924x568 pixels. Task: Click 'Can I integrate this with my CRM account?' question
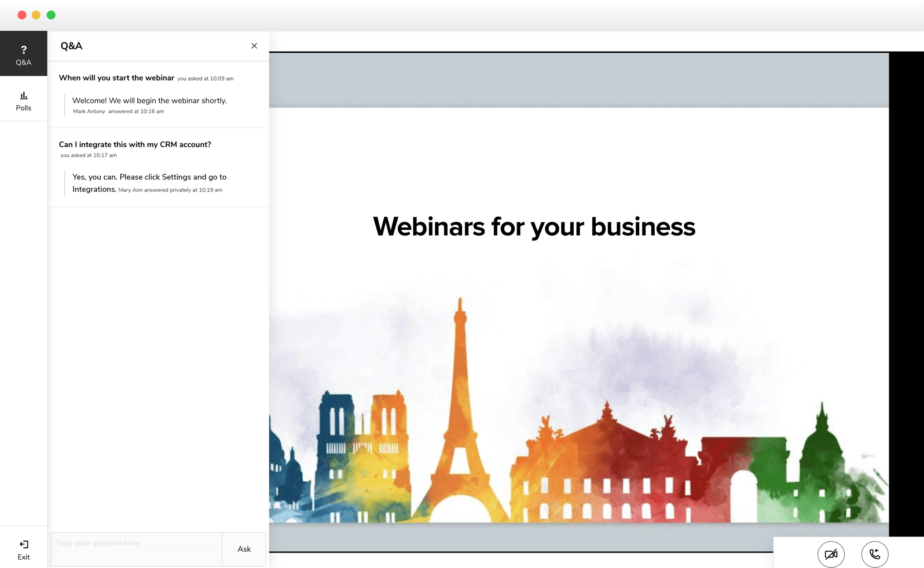tap(135, 144)
